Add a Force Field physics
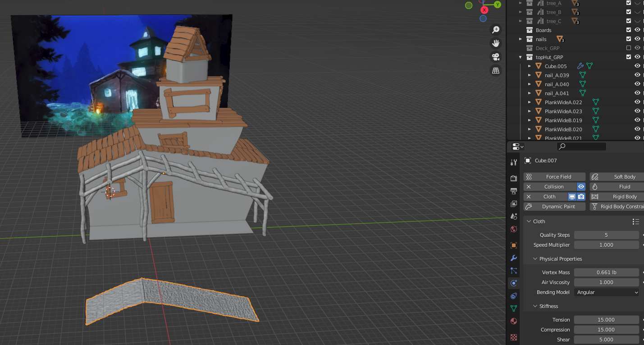The width and height of the screenshot is (644, 345). coord(554,177)
